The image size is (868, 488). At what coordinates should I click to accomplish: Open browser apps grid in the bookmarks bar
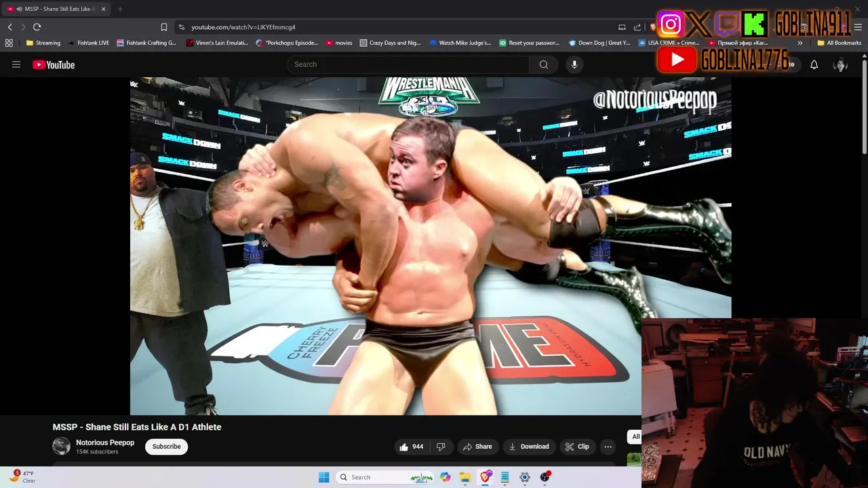pyautogui.click(x=9, y=43)
